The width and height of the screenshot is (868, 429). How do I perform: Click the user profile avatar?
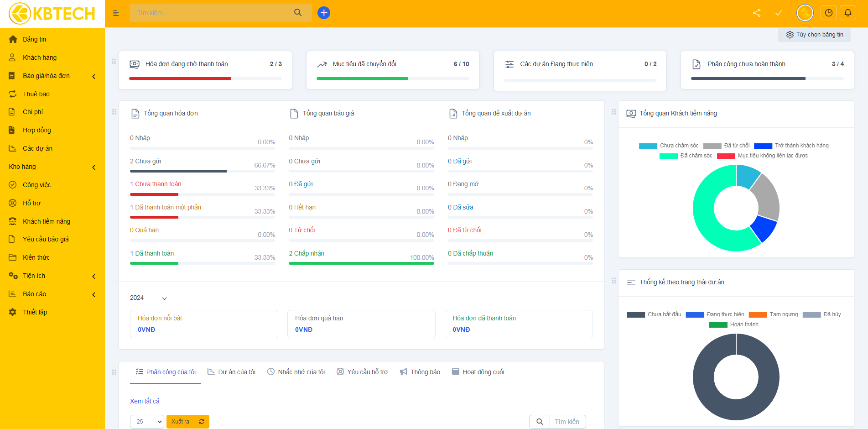point(805,13)
